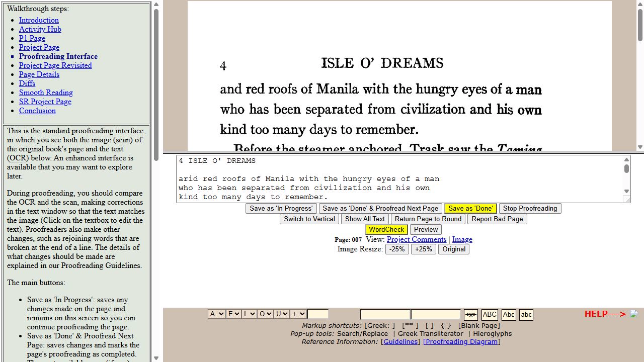
Task: Convert selection with the ABC uppercase button
Action: tap(490, 315)
